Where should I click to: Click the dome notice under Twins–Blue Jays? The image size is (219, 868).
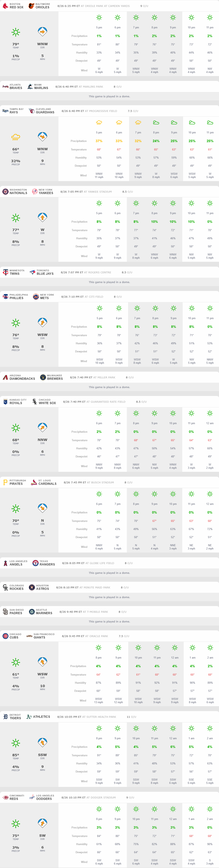(109, 282)
